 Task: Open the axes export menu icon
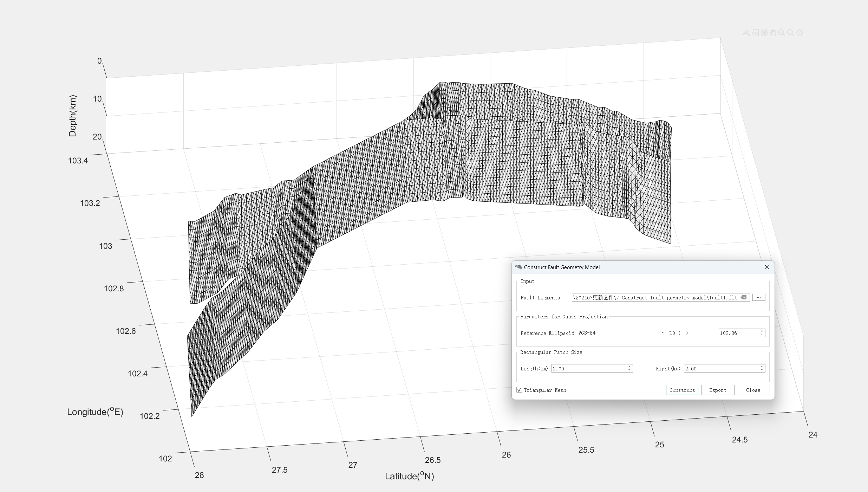(747, 33)
